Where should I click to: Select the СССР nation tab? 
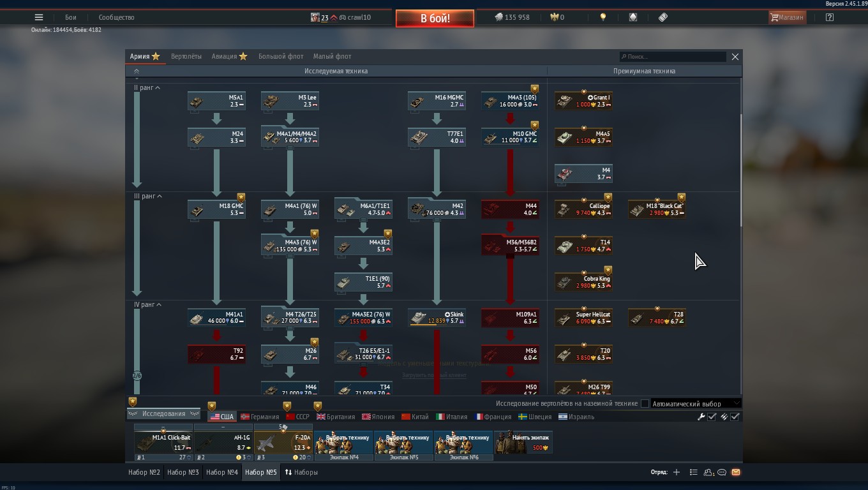click(297, 417)
